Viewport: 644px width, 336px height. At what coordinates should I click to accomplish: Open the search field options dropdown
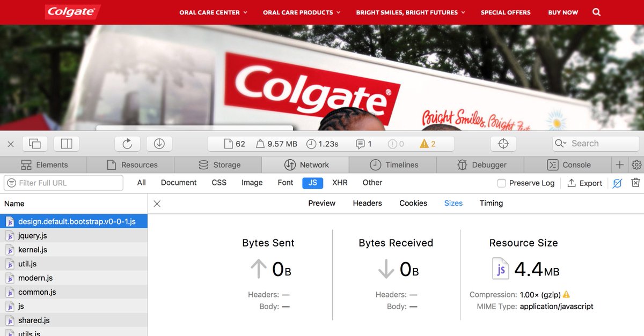click(560, 144)
